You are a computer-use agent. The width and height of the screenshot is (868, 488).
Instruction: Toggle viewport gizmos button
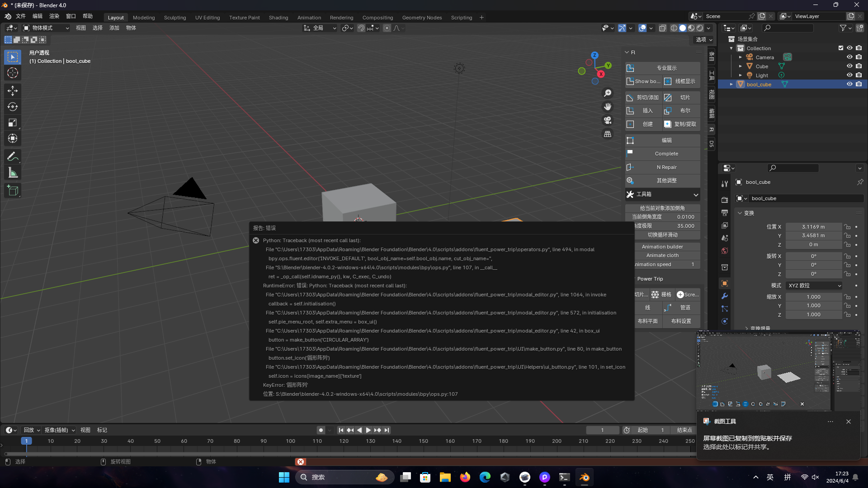click(622, 28)
